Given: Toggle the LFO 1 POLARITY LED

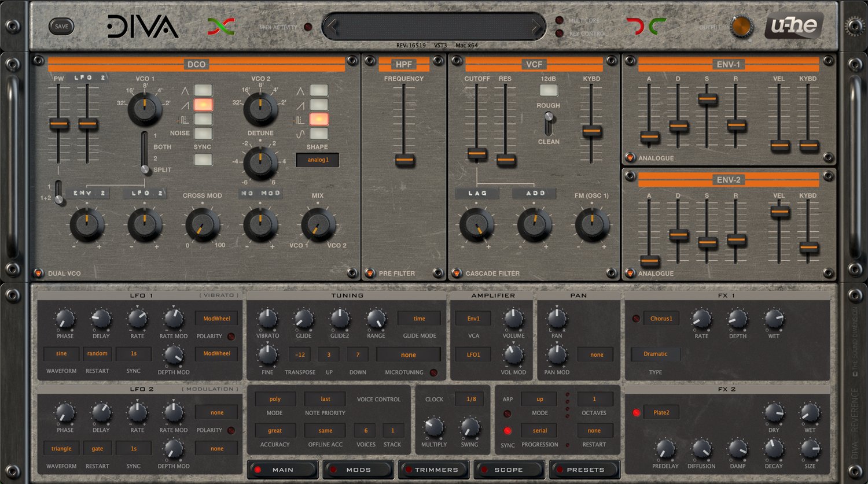Looking at the screenshot, I should 231,337.
